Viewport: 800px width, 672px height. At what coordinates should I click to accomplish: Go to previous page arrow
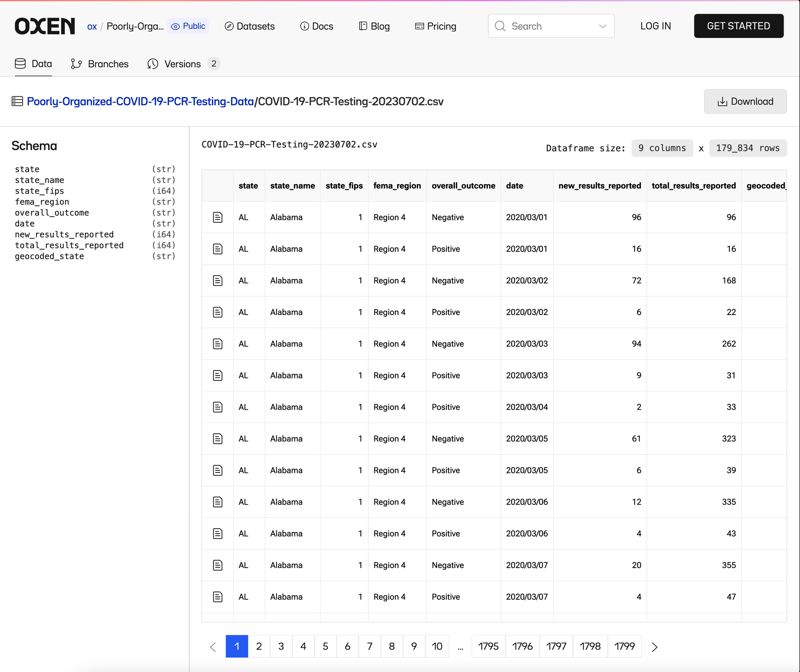pos(213,647)
